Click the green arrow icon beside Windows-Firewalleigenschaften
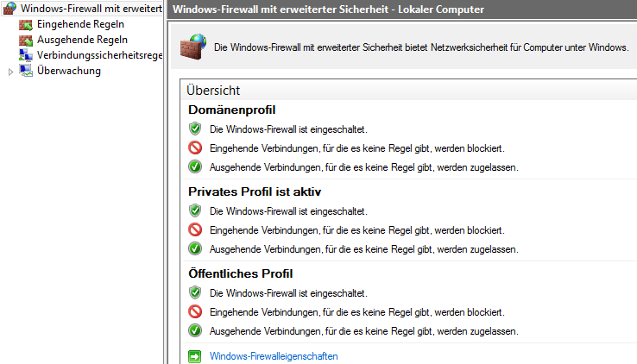 tap(195, 355)
